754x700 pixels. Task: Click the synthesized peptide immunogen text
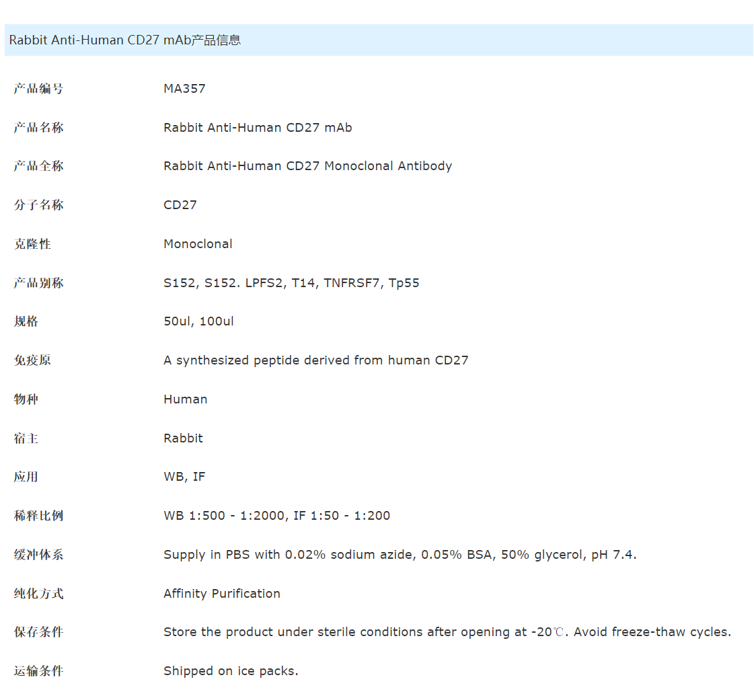[315, 360]
